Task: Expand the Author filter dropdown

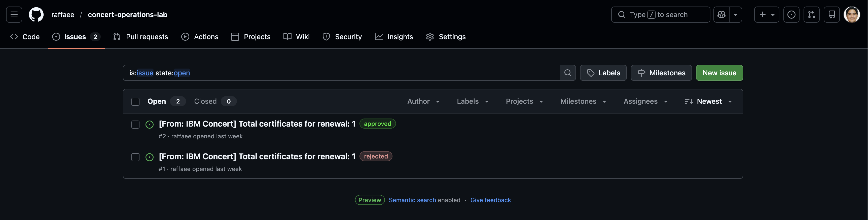Action: tap(423, 101)
